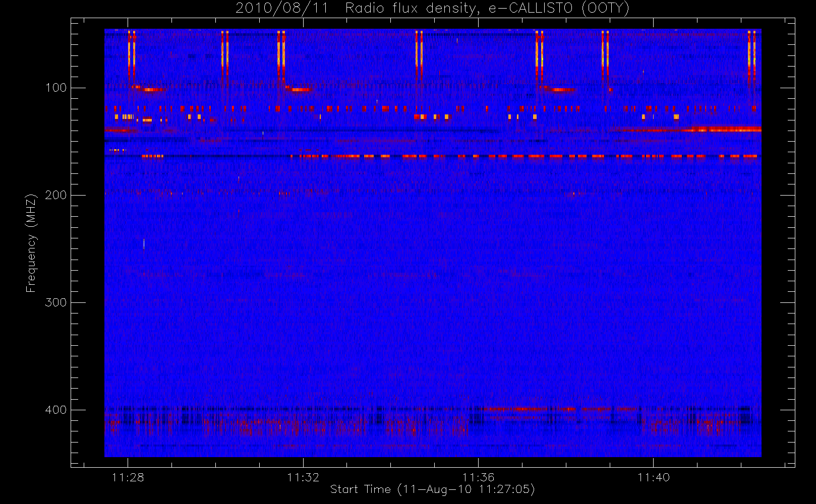The height and width of the screenshot is (504, 816).
Task: Click the 'Start Time (11-Aug-10 11:27:05)' label
Action: (x=432, y=489)
